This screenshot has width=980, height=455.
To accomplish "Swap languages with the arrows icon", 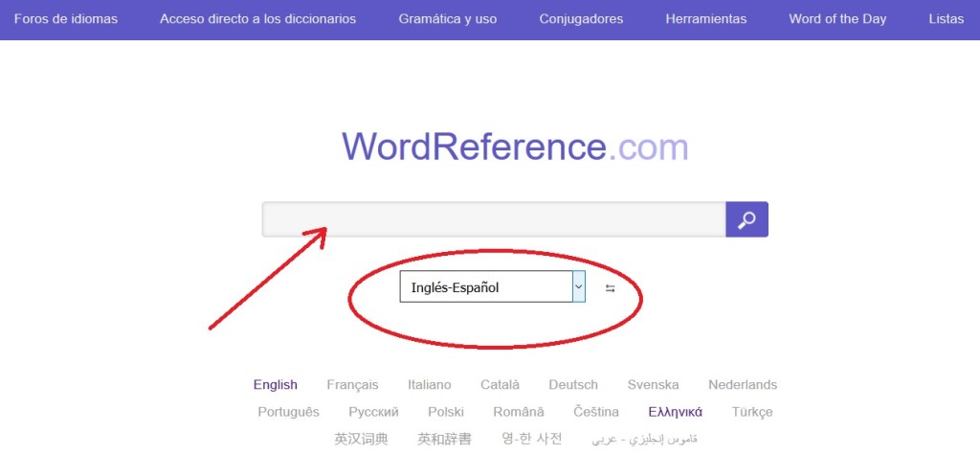I will (611, 288).
